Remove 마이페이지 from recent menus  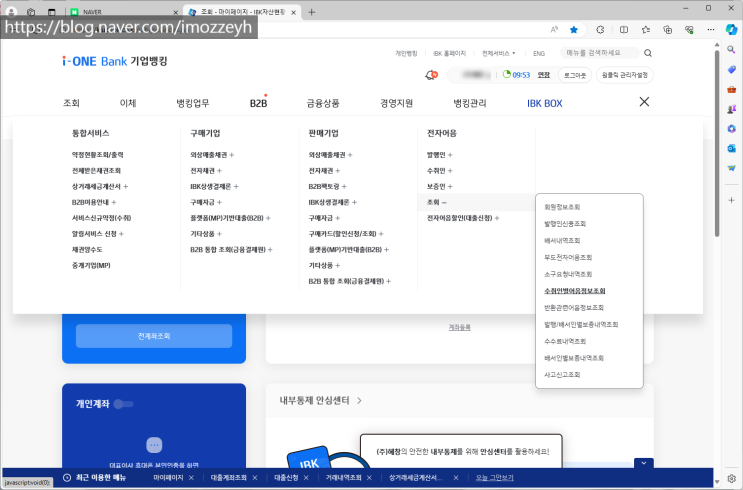click(191, 478)
